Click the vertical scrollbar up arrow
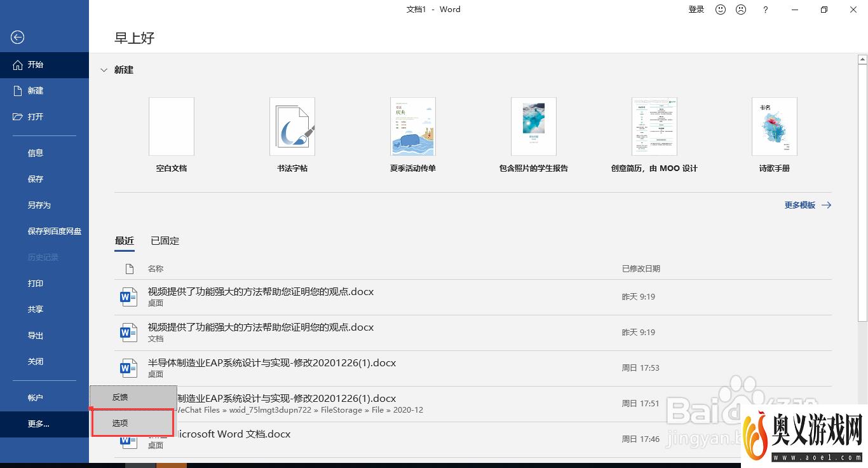This screenshot has height=468, width=868. tap(862, 59)
